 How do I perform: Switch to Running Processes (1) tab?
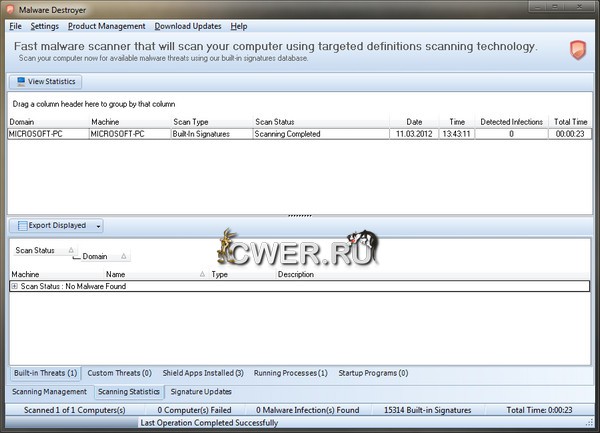click(x=291, y=373)
